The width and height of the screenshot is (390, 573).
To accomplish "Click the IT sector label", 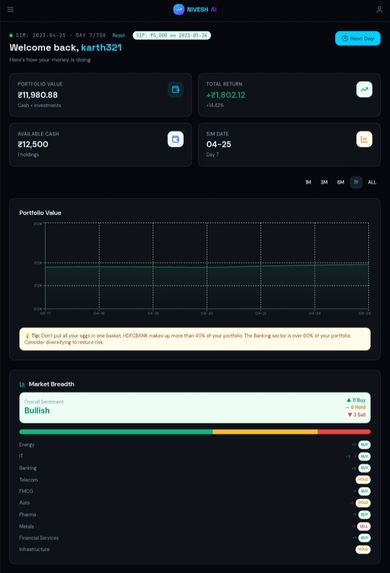I will tap(21, 456).
